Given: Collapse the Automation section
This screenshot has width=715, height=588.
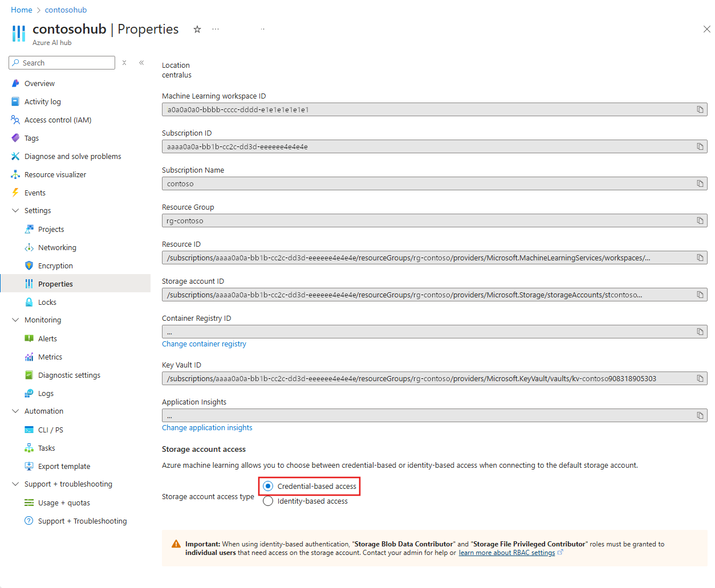Looking at the screenshot, I should tap(15, 411).
